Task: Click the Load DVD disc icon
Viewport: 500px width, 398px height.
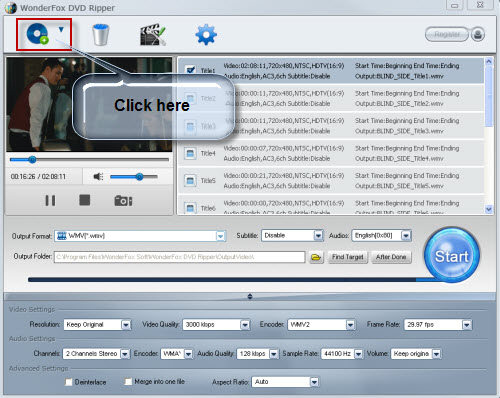Action: coord(38,34)
